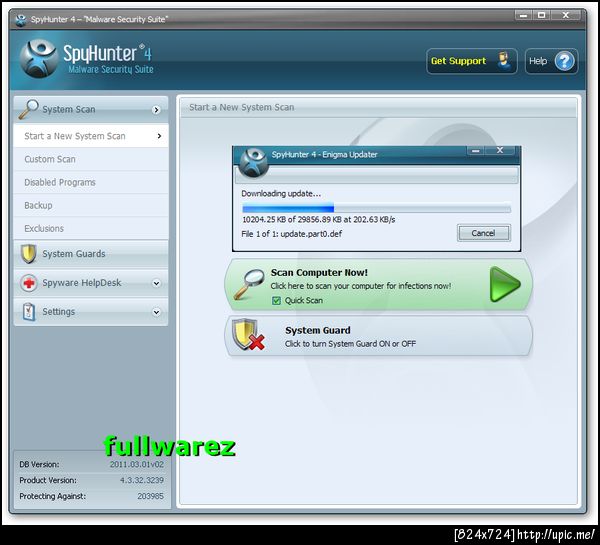This screenshot has height=545, width=600.
Task: Click the download update progress bar
Action: tap(376, 208)
